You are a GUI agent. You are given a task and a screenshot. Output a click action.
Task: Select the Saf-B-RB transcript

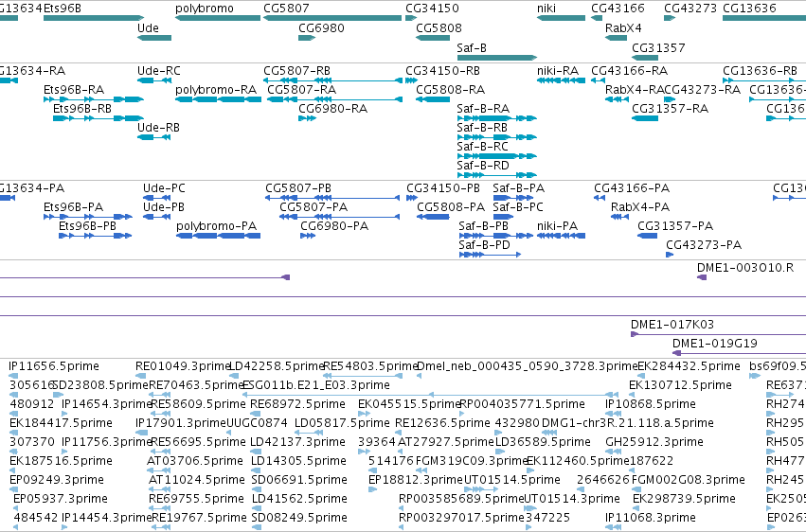tap(496, 137)
